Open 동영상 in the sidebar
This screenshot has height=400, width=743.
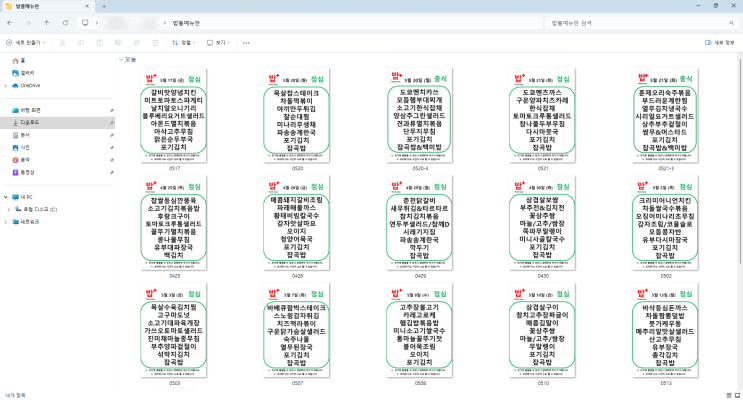click(23, 173)
